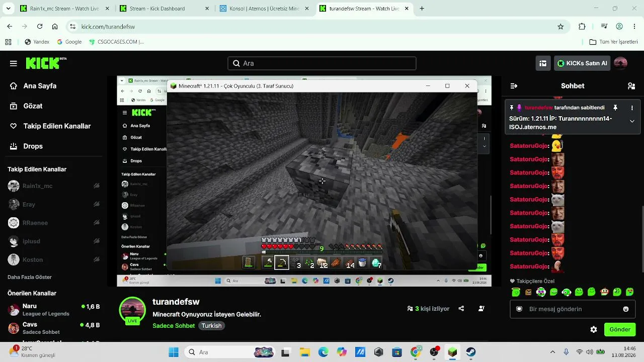
Task: Go back in browser history
Action: [x=10, y=27]
